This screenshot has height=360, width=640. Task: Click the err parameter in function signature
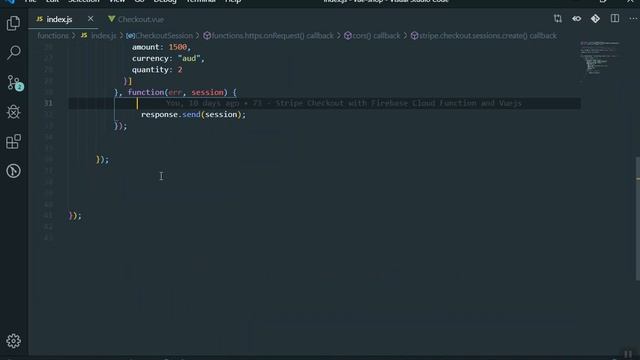point(175,92)
